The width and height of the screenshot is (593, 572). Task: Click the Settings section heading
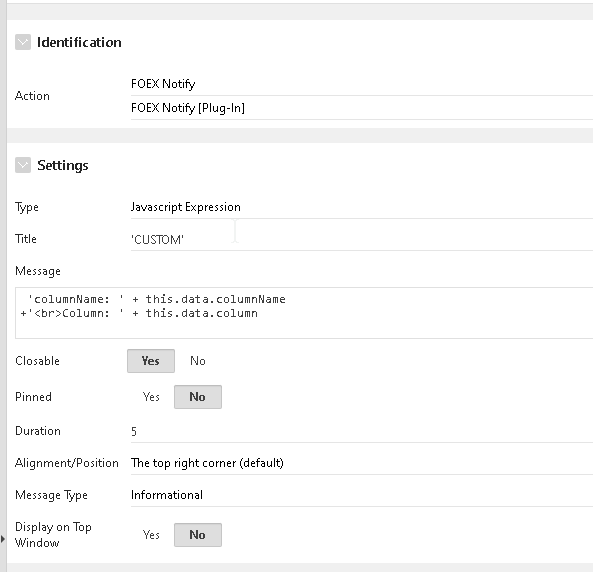(63, 165)
